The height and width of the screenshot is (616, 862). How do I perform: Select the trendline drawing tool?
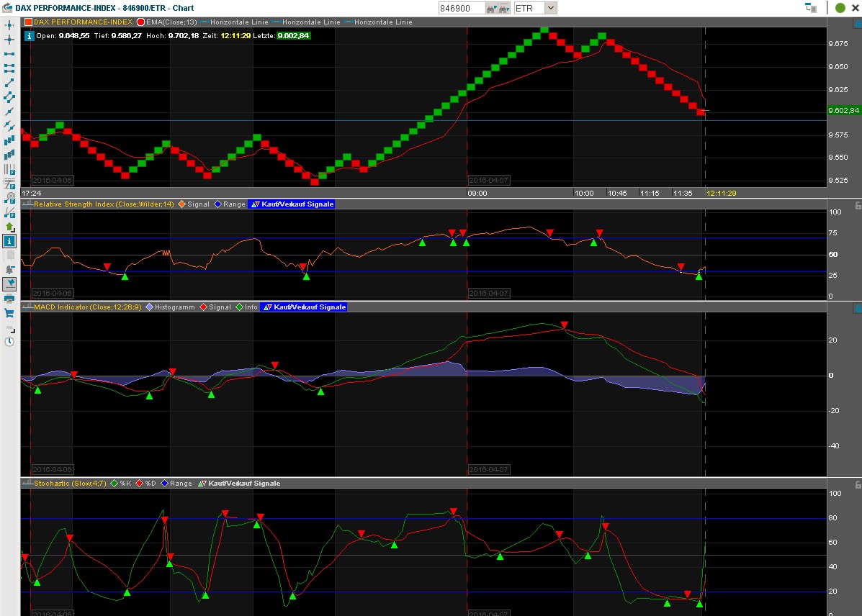click(9, 81)
